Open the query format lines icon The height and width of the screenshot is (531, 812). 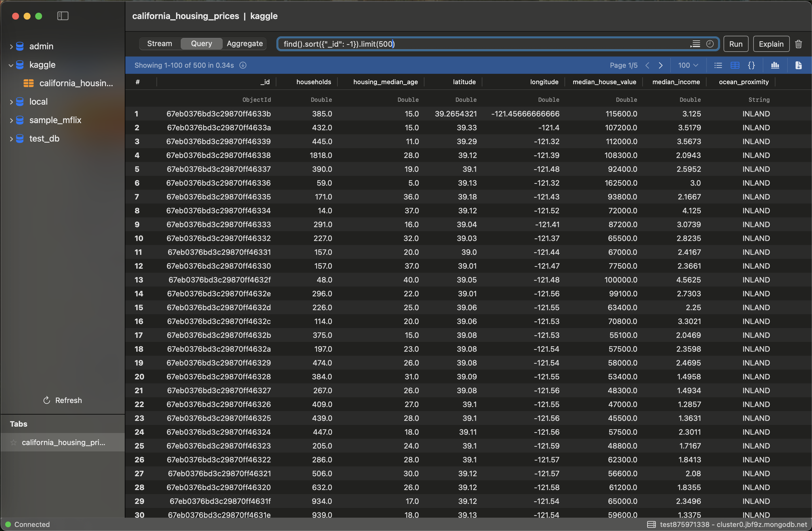pos(695,44)
